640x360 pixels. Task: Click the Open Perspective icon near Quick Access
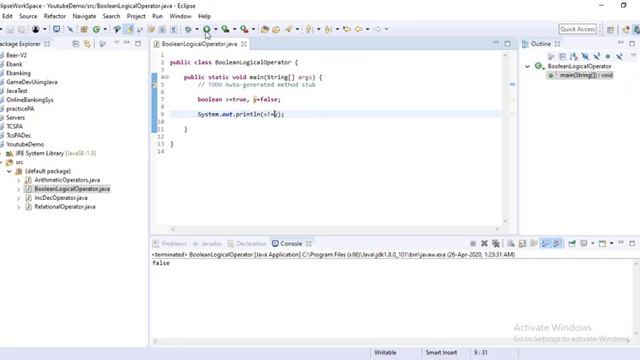tap(611, 29)
